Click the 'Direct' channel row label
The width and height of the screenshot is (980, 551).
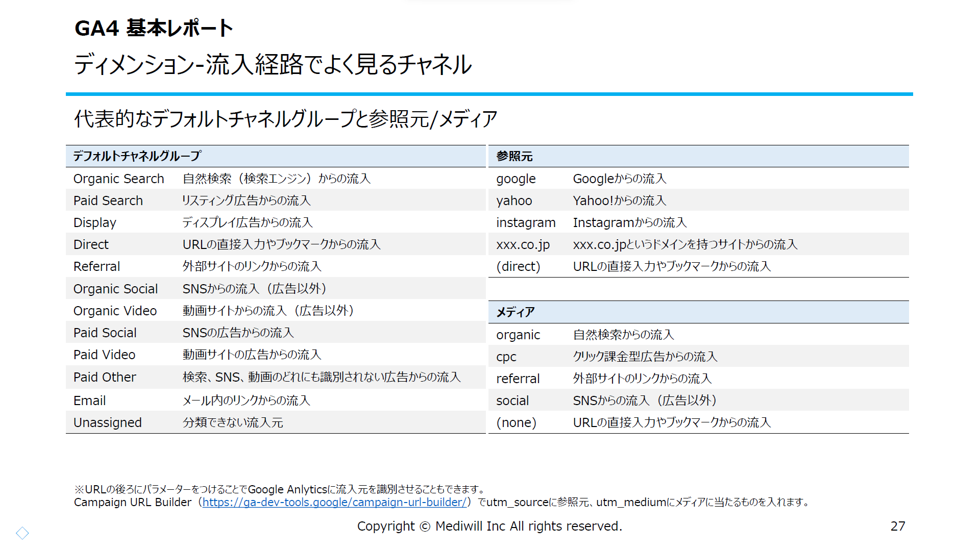click(x=91, y=244)
